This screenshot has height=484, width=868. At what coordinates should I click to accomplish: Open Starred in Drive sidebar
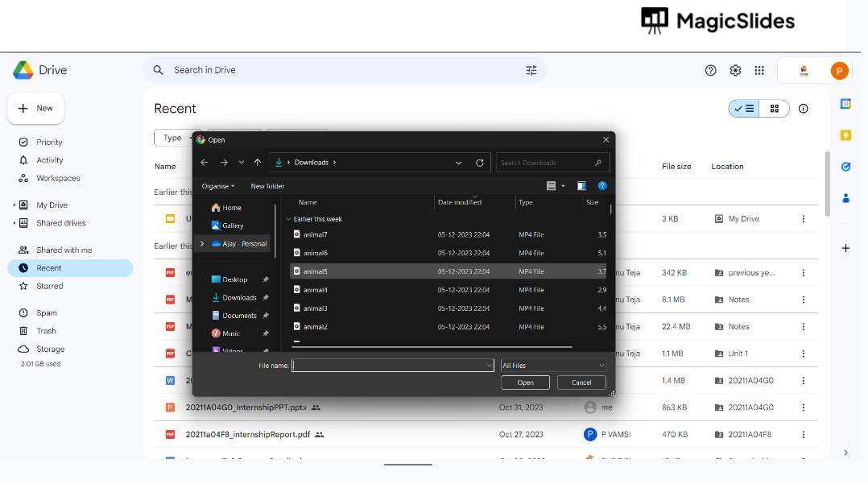click(x=50, y=287)
